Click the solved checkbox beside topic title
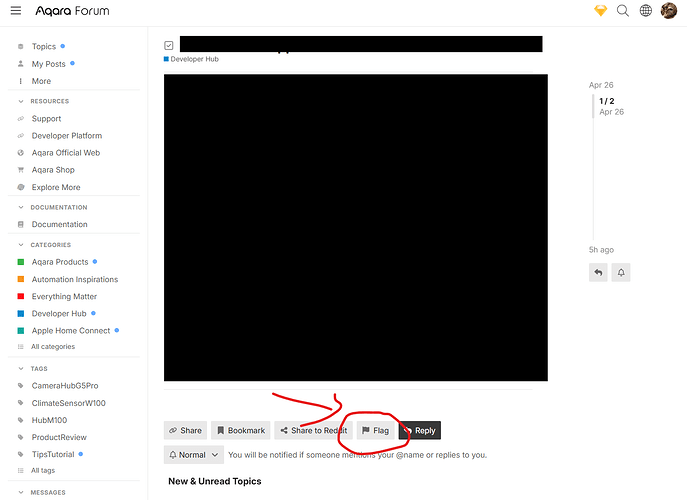The height and width of the screenshot is (500, 687). point(169,45)
